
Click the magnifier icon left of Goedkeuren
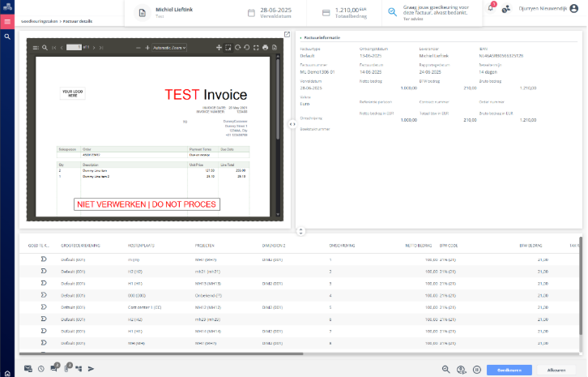coord(446,370)
